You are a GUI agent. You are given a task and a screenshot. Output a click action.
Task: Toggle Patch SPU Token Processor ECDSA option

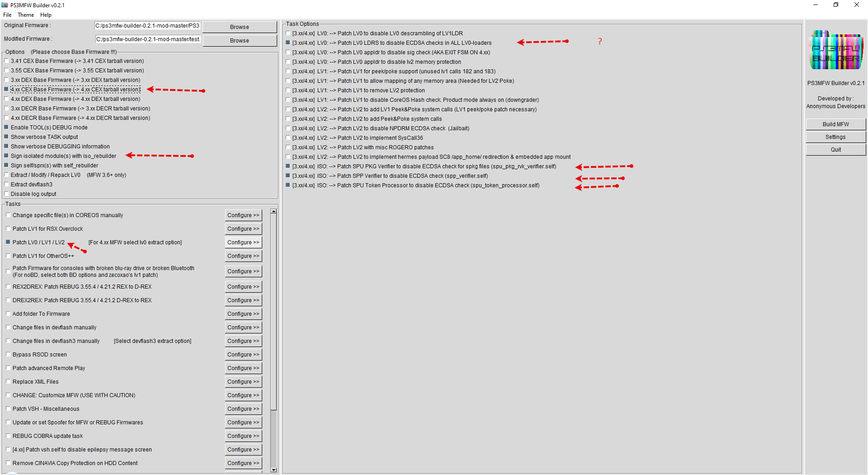(x=288, y=185)
